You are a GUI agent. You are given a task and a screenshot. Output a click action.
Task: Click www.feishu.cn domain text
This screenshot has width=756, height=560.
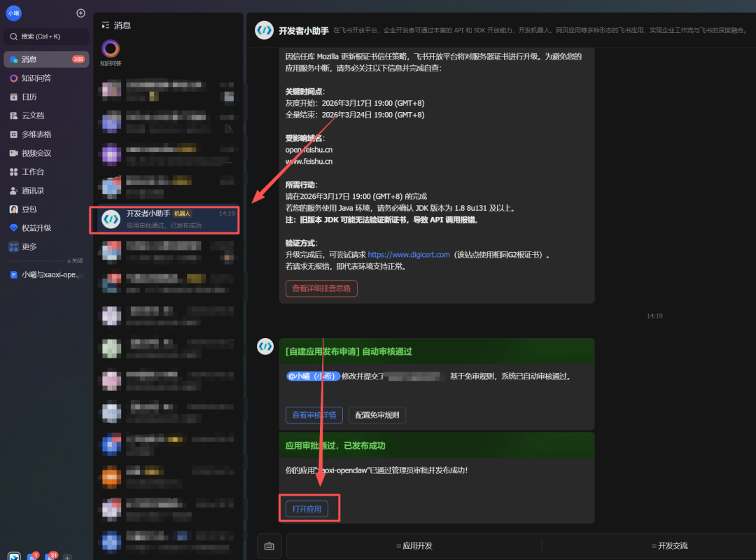coord(309,162)
